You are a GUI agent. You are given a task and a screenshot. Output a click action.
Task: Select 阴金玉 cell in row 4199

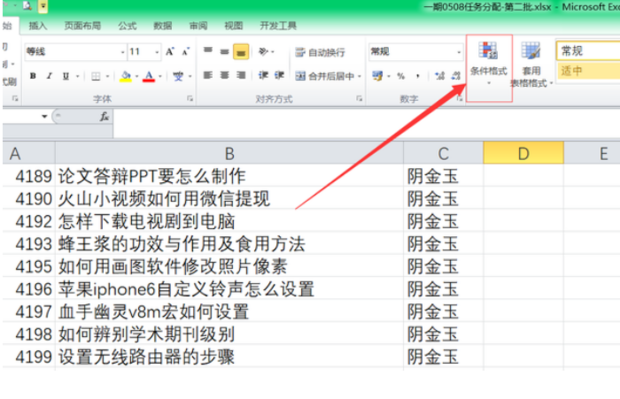[443, 357]
